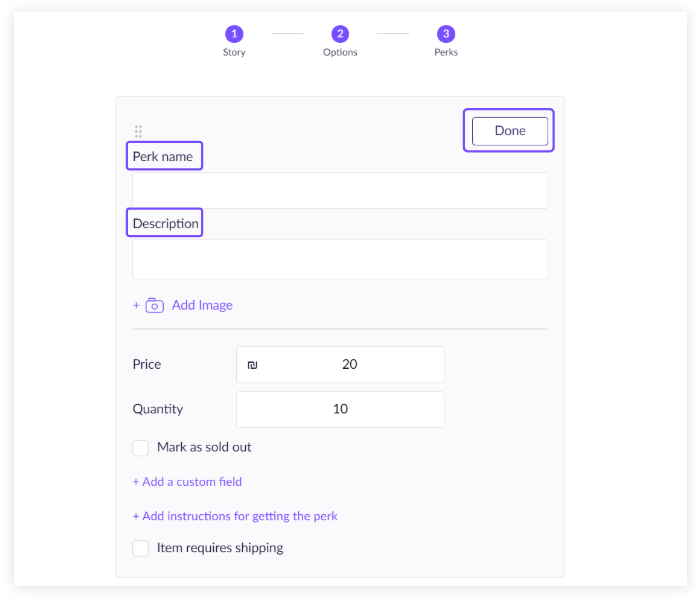The height and width of the screenshot is (599, 697).
Task: Select the Quantity field showing 10
Action: (340, 409)
